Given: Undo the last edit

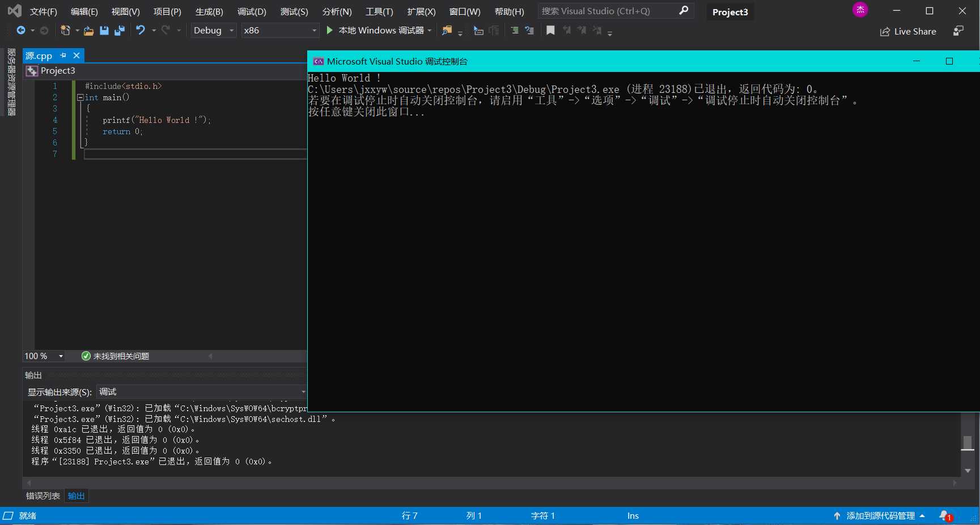Looking at the screenshot, I should pos(141,31).
